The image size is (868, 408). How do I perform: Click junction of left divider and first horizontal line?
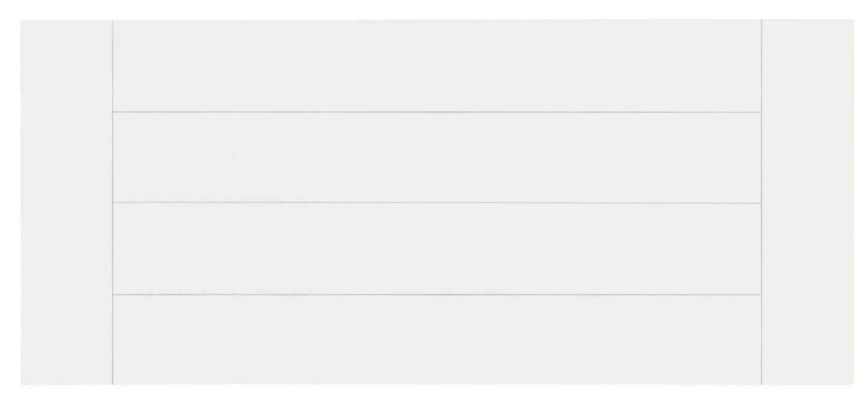click(113, 112)
